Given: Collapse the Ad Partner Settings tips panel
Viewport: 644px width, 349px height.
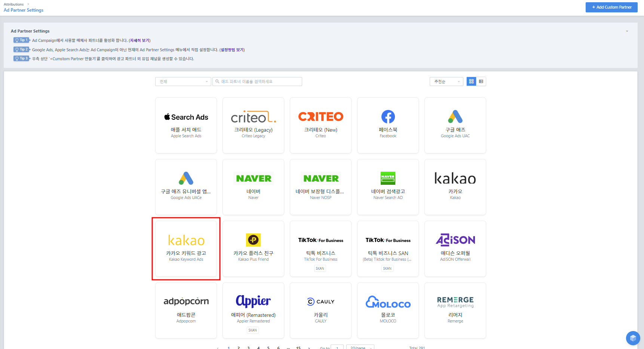Looking at the screenshot, I should (x=627, y=31).
